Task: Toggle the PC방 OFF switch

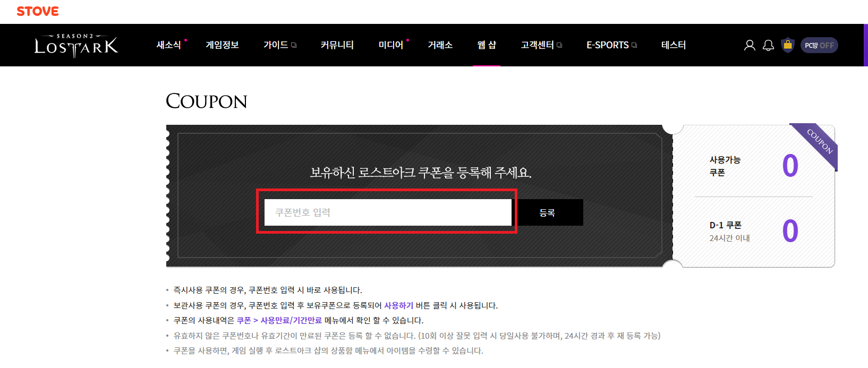Action: [x=819, y=45]
